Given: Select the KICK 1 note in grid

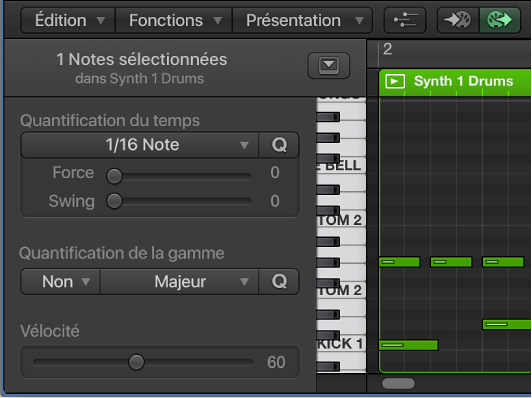Looking at the screenshot, I should point(408,345).
